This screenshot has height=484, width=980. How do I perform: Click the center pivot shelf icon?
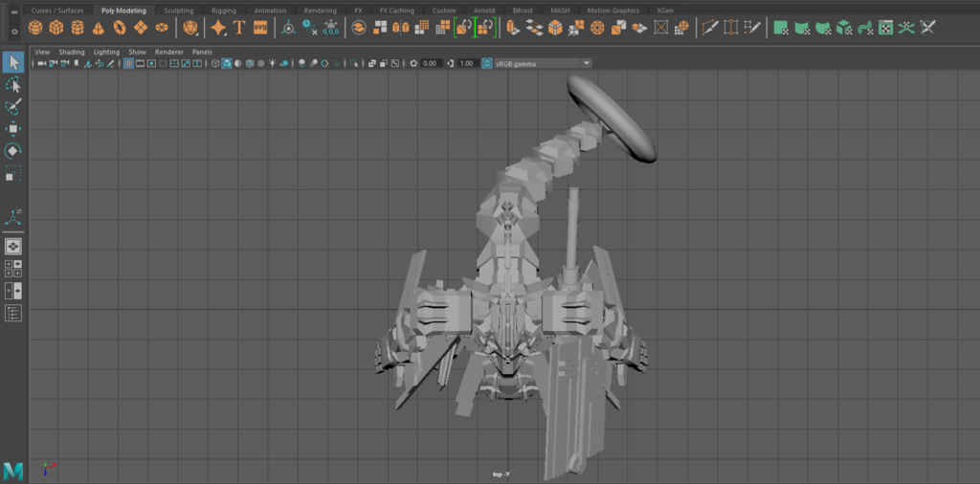pyautogui.click(x=288, y=28)
